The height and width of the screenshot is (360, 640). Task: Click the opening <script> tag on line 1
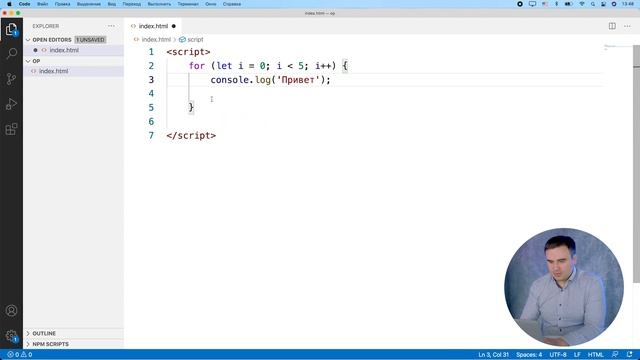pyautogui.click(x=188, y=52)
